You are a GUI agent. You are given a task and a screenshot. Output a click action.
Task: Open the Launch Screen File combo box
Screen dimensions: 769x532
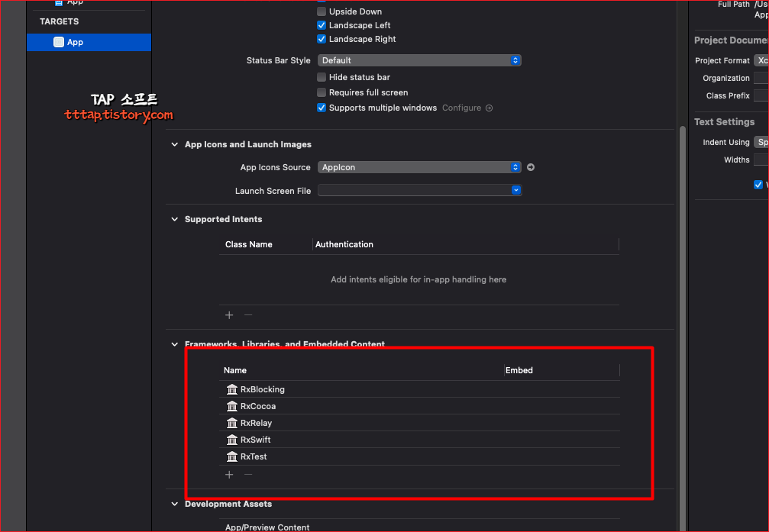pyautogui.click(x=419, y=190)
